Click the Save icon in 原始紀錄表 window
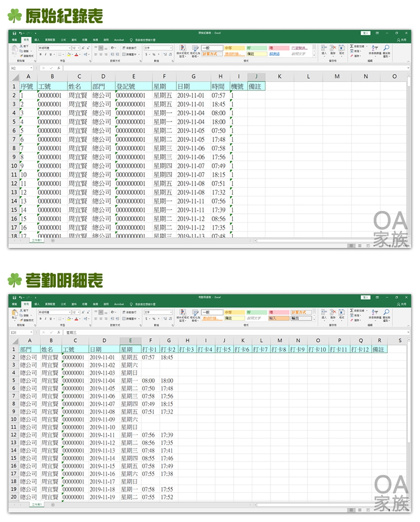The image size is (420, 522). point(14,33)
